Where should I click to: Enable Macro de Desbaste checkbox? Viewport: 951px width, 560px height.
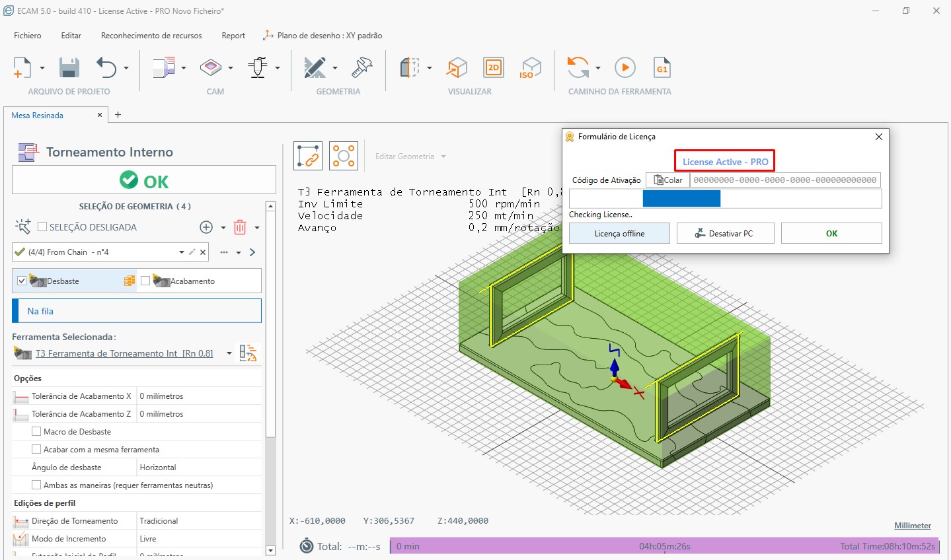[x=36, y=431]
